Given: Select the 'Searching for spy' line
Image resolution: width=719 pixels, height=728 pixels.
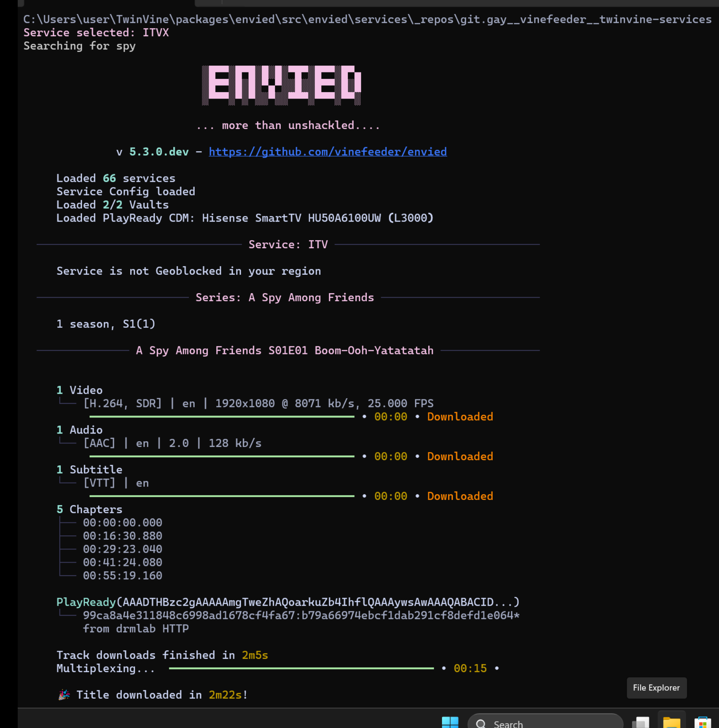Looking at the screenshot, I should pos(80,46).
